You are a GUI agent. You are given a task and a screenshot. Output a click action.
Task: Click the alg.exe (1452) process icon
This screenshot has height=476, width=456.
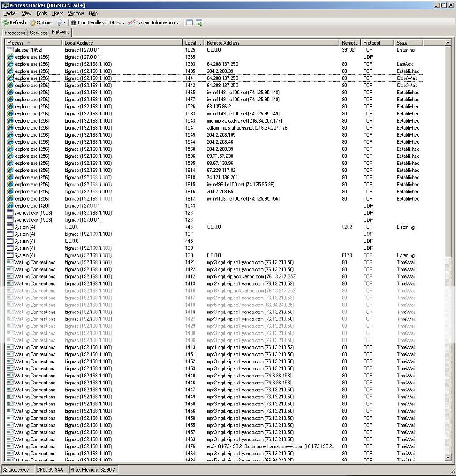click(x=10, y=50)
